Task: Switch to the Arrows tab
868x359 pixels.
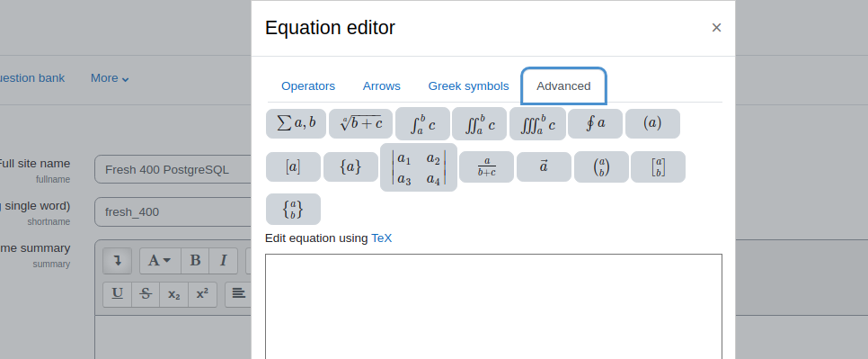Action: (381, 86)
